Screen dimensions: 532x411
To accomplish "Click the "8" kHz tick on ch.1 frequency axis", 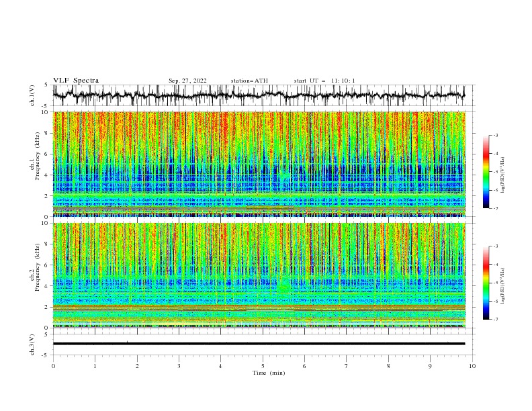I will tap(46, 133).
